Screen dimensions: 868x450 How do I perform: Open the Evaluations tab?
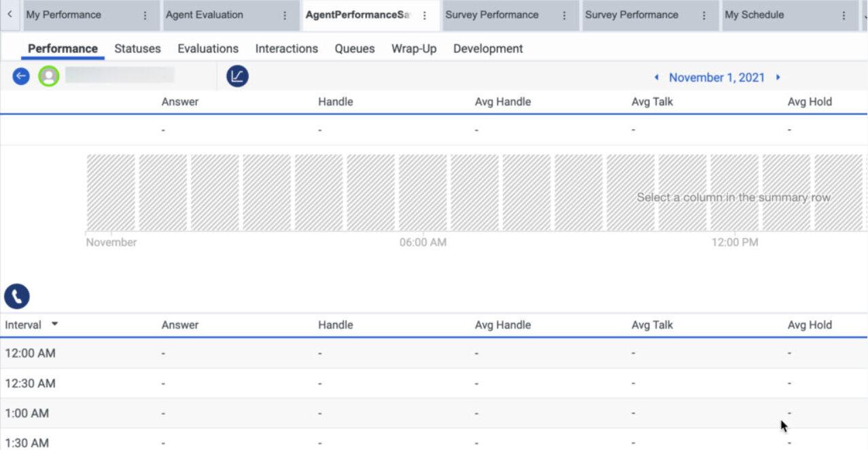[208, 48]
